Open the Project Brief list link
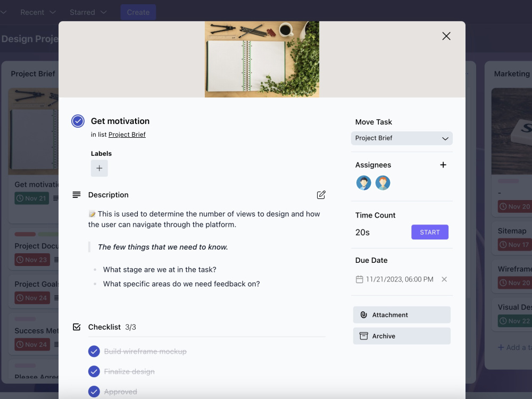 click(x=127, y=134)
